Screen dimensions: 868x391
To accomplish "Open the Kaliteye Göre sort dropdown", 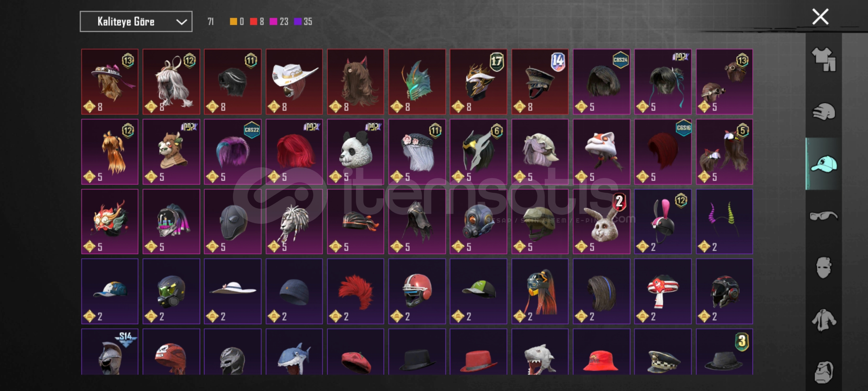I will coord(136,22).
